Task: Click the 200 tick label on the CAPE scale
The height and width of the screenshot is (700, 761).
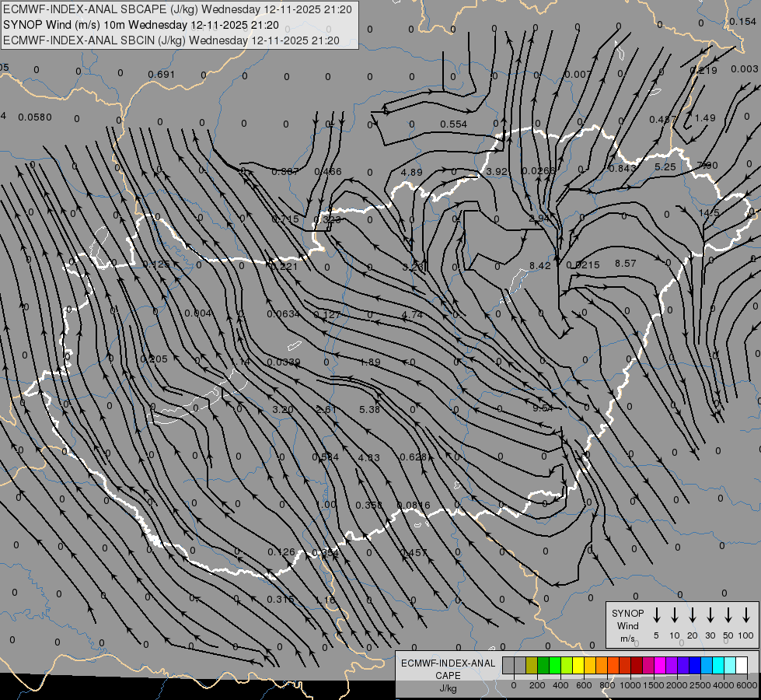Action: click(x=537, y=685)
